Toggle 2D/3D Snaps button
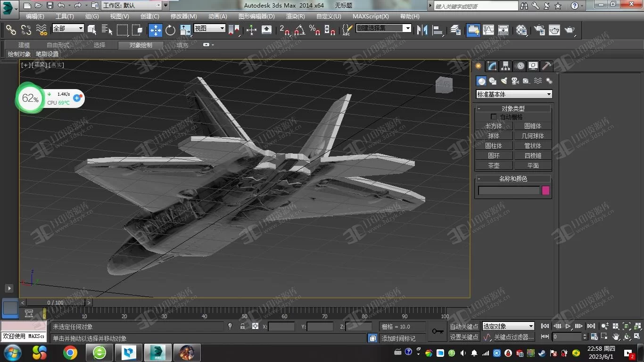 click(284, 30)
